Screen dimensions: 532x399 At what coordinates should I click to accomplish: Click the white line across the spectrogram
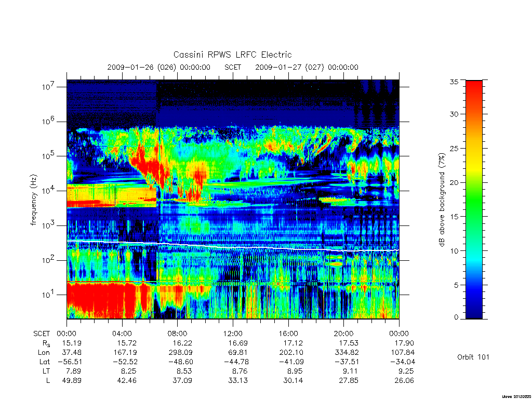click(x=233, y=247)
